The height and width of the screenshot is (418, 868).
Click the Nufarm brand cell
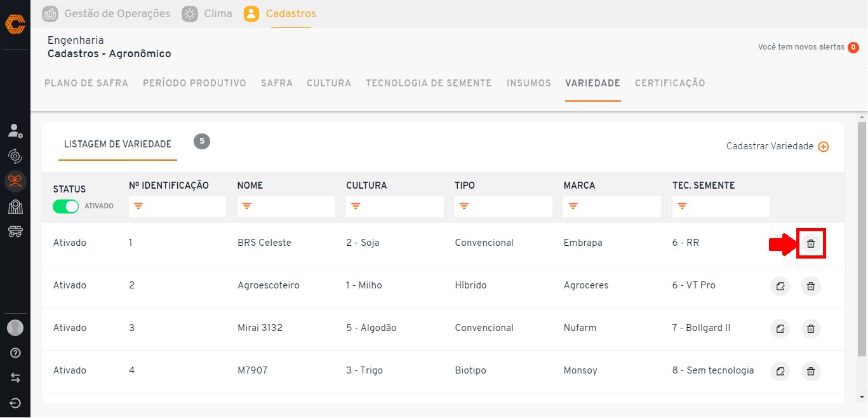pyautogui.click(x=580, y=328)
